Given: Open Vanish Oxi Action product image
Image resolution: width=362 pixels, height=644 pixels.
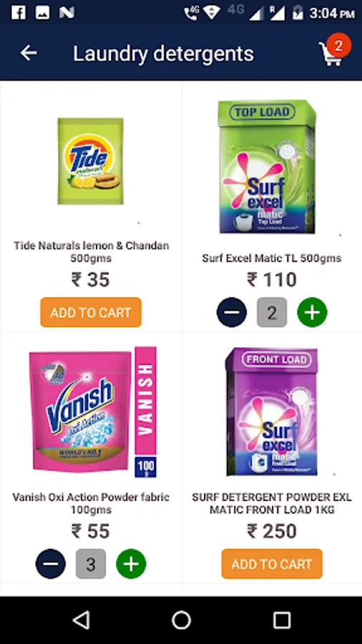Looking at the screenshot, I should (x=92, y=412).
